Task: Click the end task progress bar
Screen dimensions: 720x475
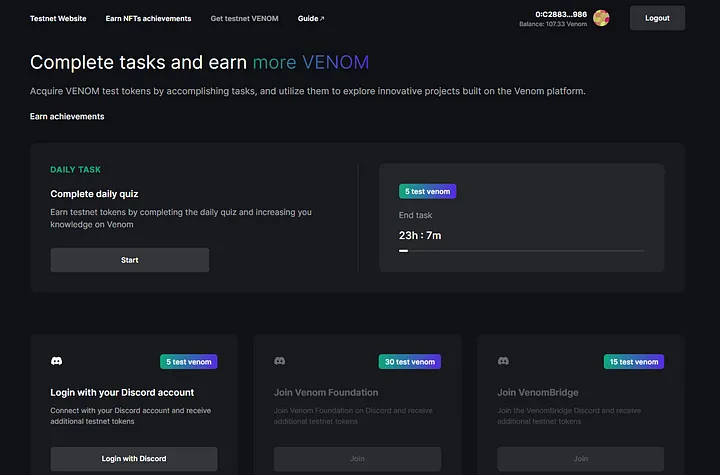Action: point(521,251)
